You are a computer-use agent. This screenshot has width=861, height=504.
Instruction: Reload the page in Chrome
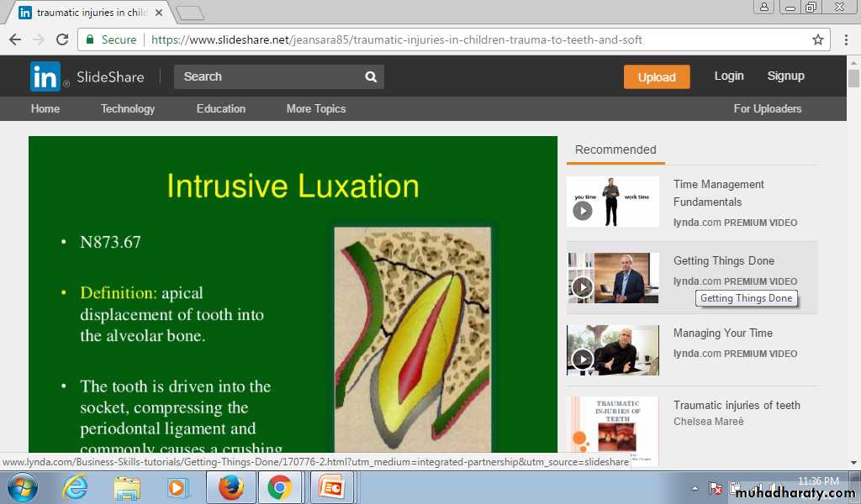pos(62,39)
